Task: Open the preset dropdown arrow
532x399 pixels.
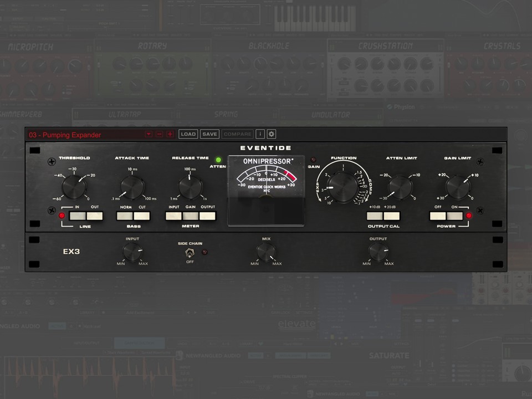Action: click(x=149, y=134)
